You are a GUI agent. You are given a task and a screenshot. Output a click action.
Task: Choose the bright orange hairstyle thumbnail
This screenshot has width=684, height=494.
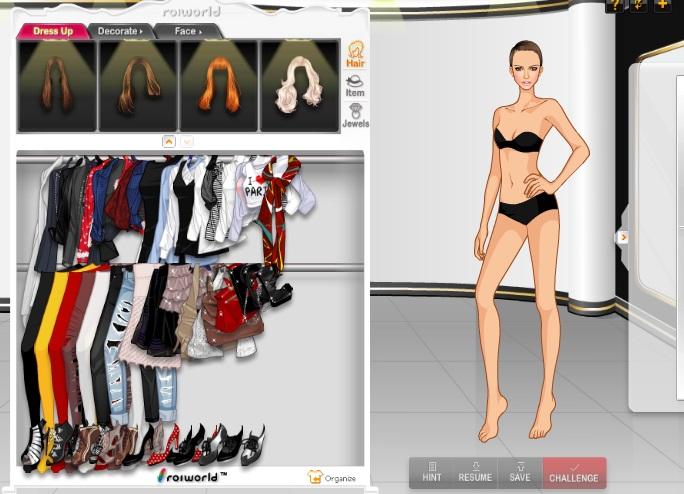218,86
